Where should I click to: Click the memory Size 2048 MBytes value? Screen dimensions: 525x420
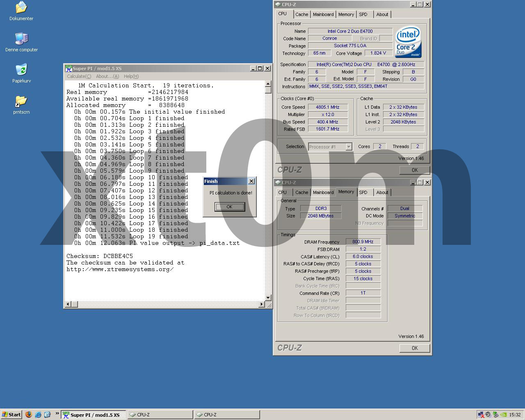pyautogui.click(x=321, y=216)
